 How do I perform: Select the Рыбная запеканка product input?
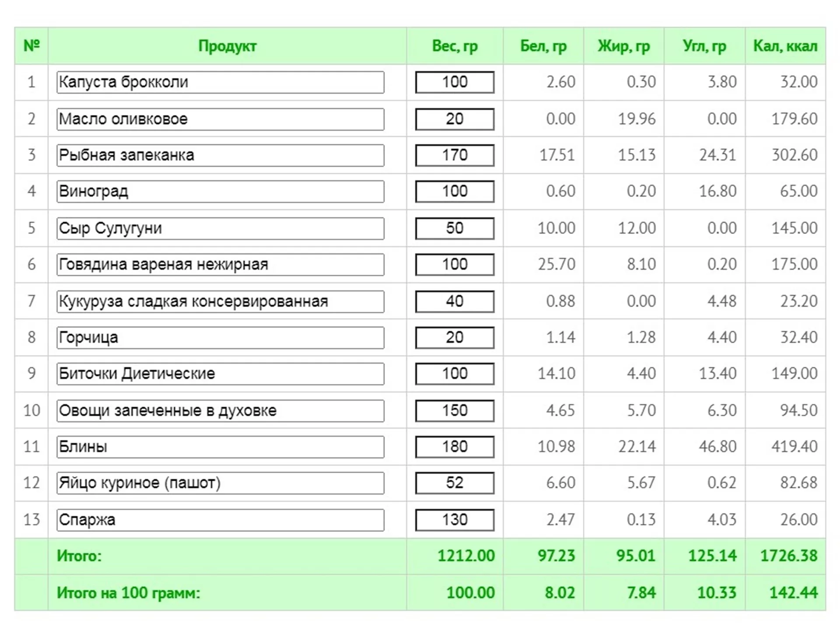[x=220, y=155]
